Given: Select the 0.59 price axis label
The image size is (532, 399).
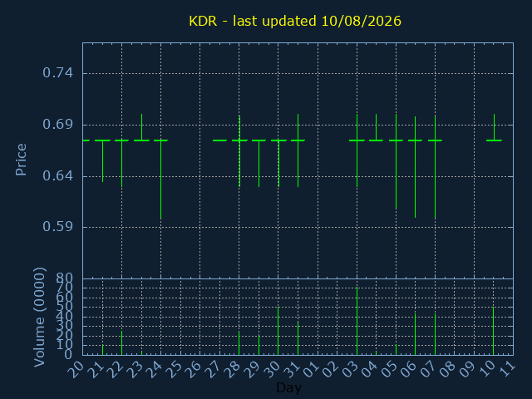Looking at the screenshot, I should [x=57, y=226].
